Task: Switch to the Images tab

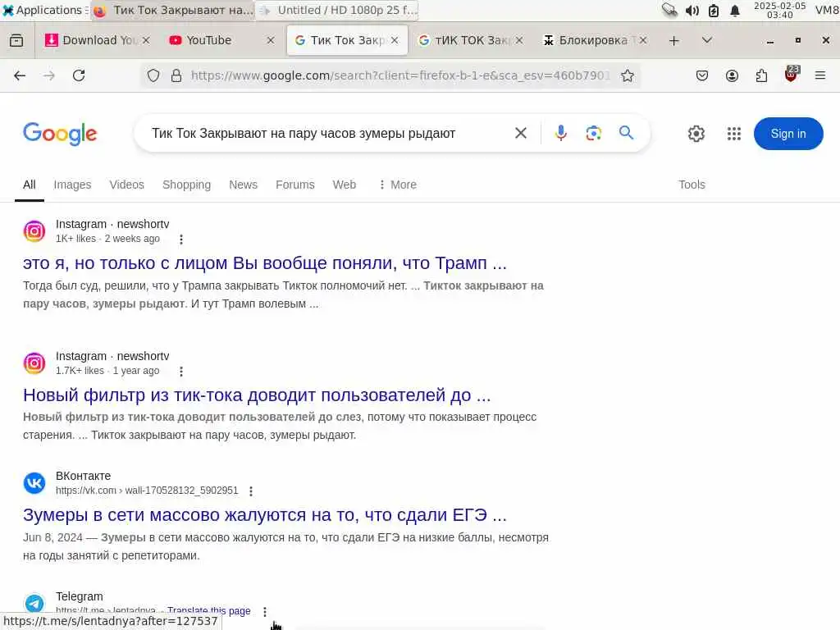Action: point(72,185)
